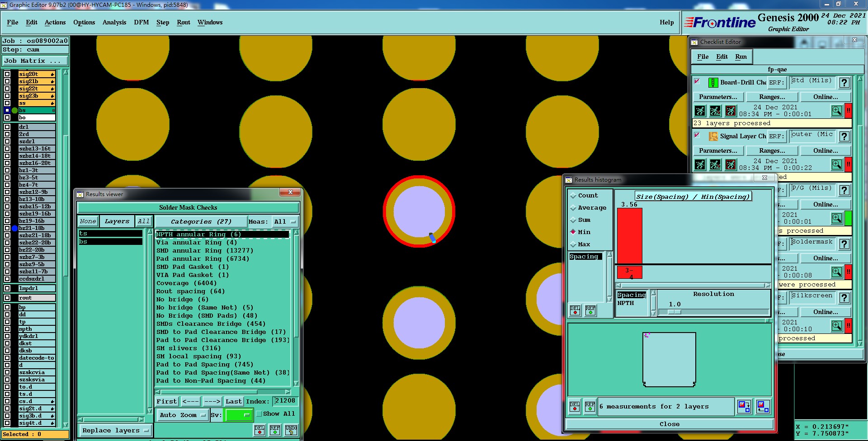View Silkscreen check results magnifier
868x441 pixels.
coord(837,326)
